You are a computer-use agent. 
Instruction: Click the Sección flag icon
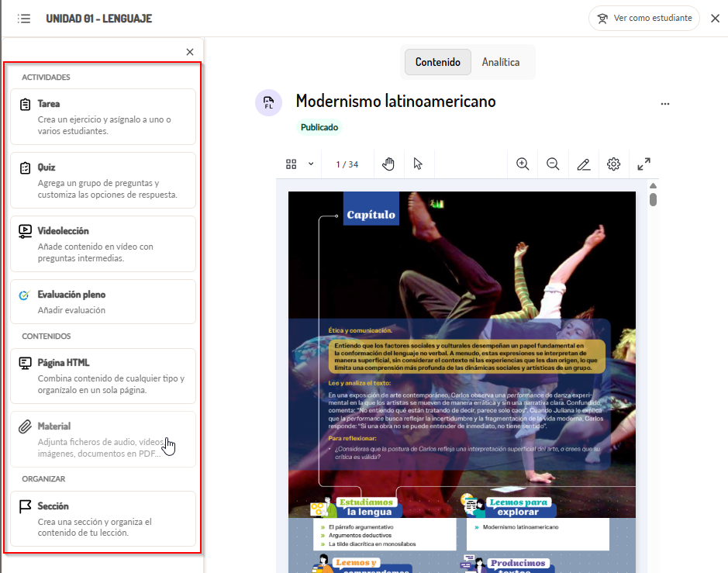[25, 506]
